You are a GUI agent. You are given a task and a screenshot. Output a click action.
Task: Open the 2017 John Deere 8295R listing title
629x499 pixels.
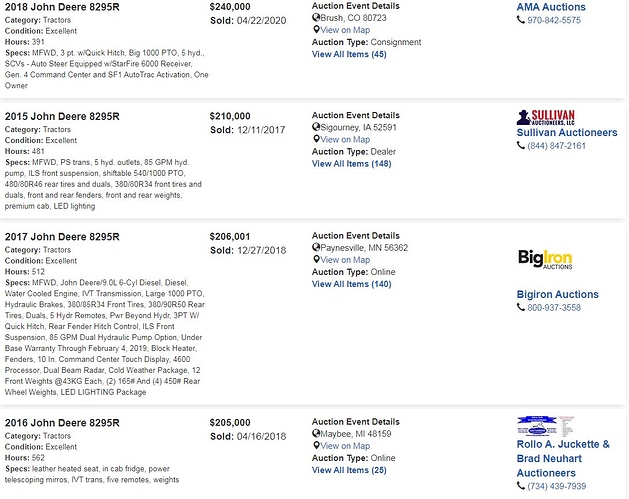coord(62,237)
